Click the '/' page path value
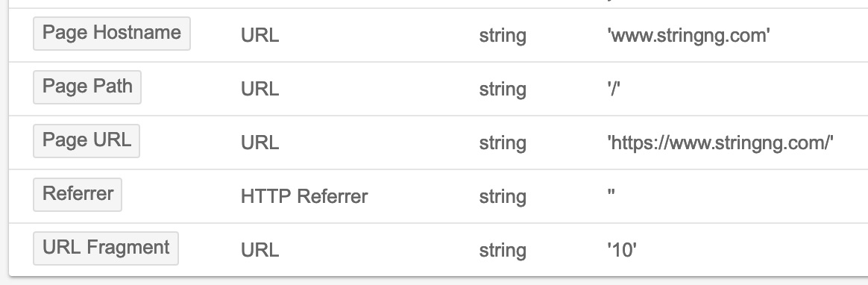Image resolution: width=868 pixels, height=285 pixels. click(614, 89)
